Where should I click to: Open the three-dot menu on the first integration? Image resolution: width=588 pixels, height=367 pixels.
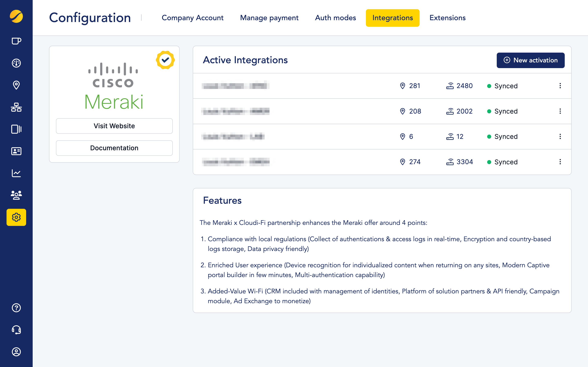coord(560,86)
